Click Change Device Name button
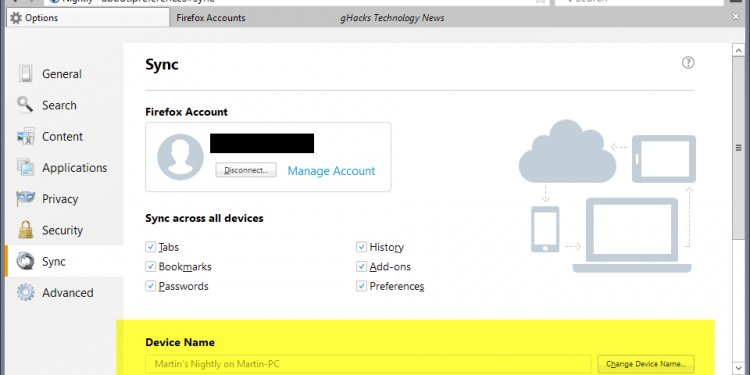Screen dimensions: 750x375 coord(646,364)
